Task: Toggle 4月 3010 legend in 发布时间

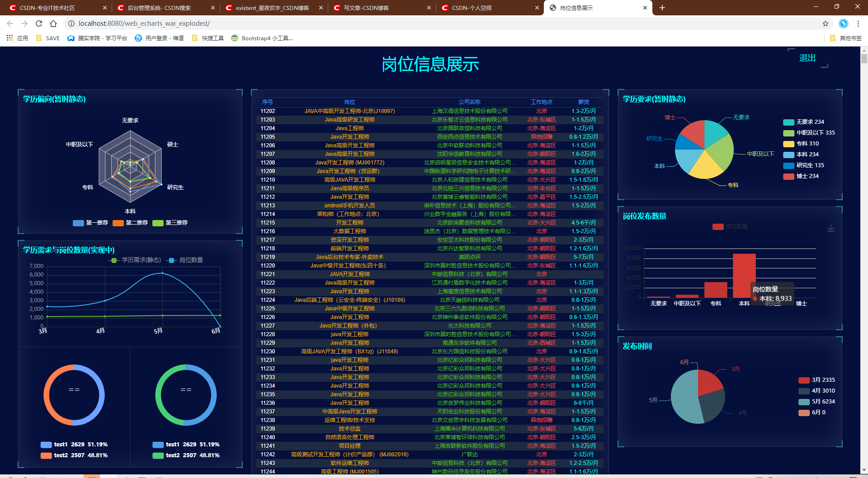Action: point(816,391)
